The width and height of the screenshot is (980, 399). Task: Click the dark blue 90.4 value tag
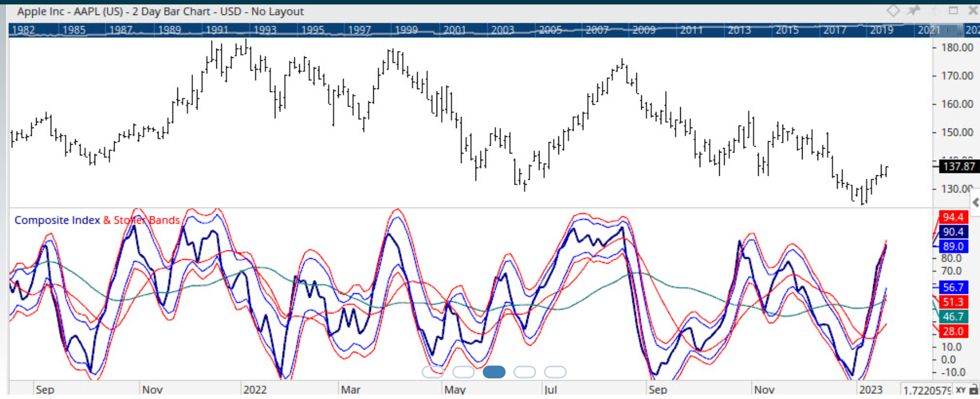point(953,231)
